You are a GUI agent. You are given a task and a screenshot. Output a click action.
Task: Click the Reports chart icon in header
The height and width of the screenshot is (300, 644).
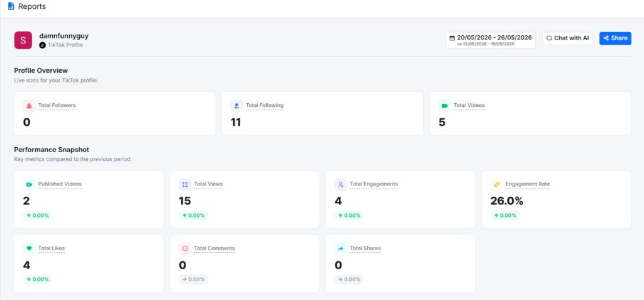tap(11, 6)
